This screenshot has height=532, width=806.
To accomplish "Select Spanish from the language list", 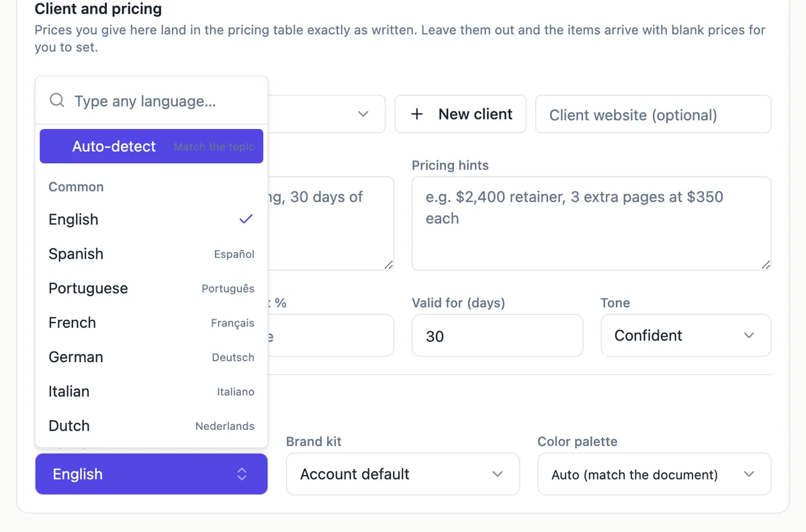I will [x=151, y=254].
